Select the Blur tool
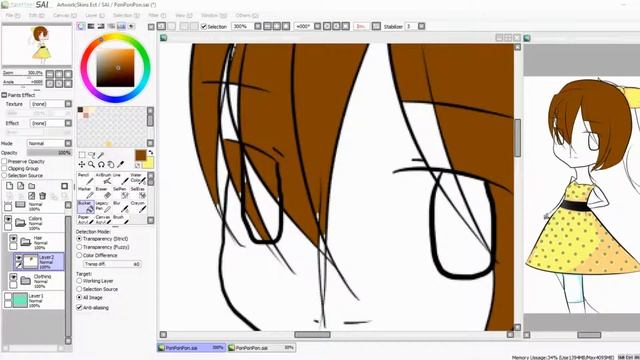The image size is (640, 360). coord(120,207)
